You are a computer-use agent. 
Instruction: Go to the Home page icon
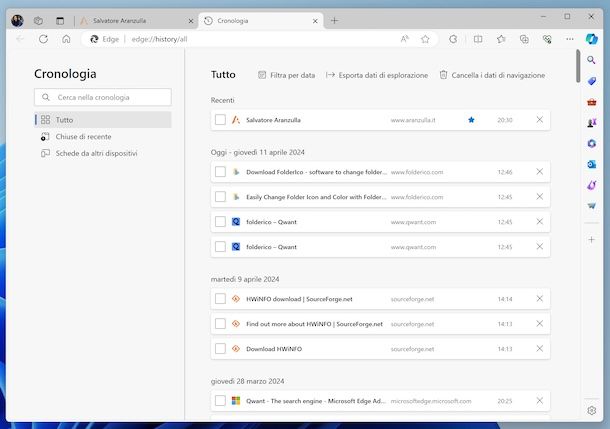(x=66, y=39)
